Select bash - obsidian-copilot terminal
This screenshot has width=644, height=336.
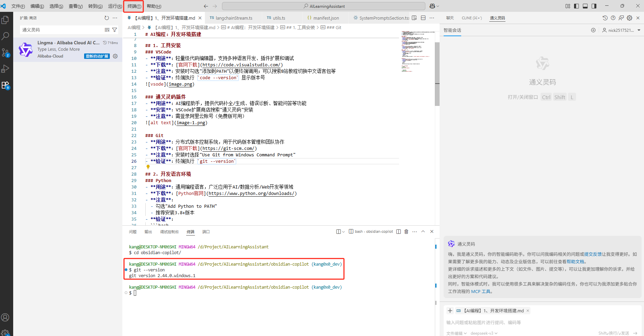pyautogui.click(x=371, y=231)
